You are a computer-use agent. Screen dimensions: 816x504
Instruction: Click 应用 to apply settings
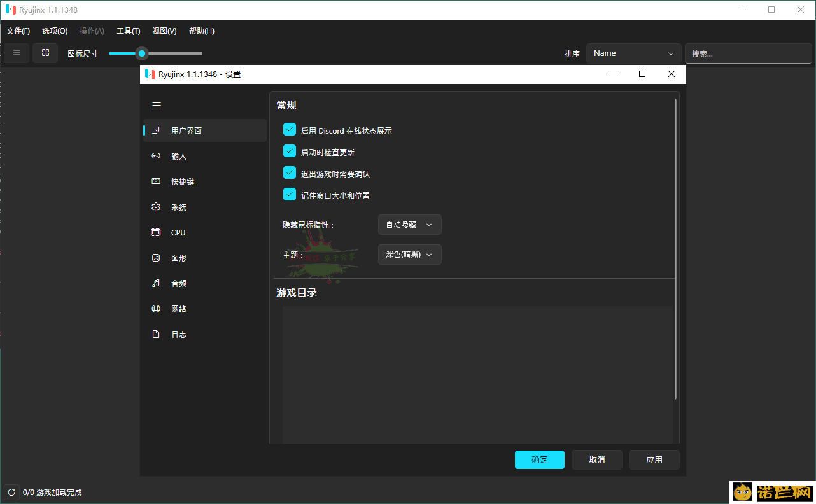pyautogui.click(x=654, y=459)
